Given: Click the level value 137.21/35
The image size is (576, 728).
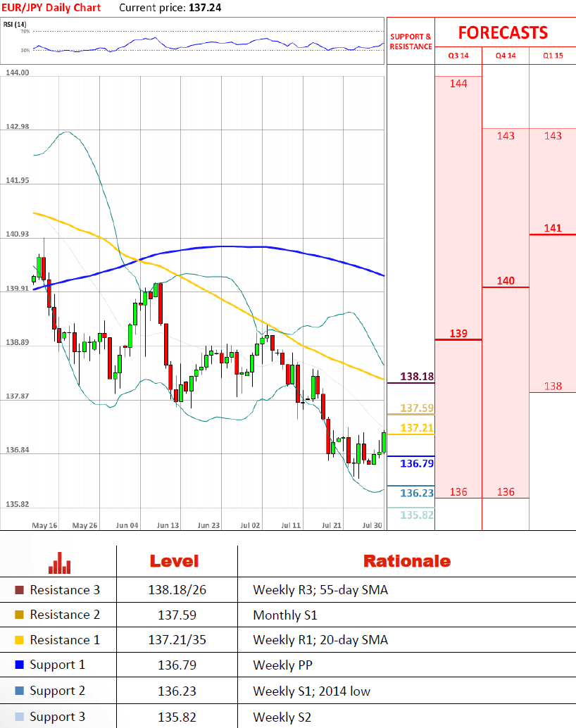Looking at the screenshot, I should point(177,640).
